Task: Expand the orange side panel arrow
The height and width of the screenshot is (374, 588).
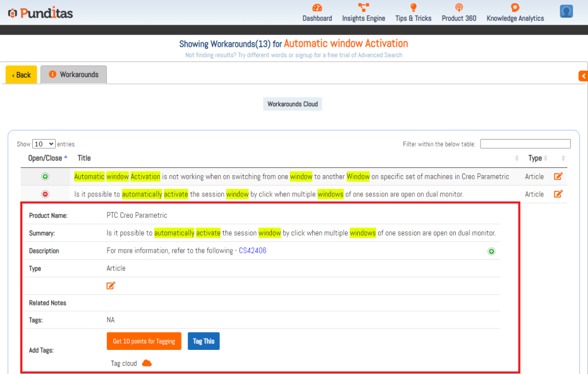Action: (x=583, y=76)
